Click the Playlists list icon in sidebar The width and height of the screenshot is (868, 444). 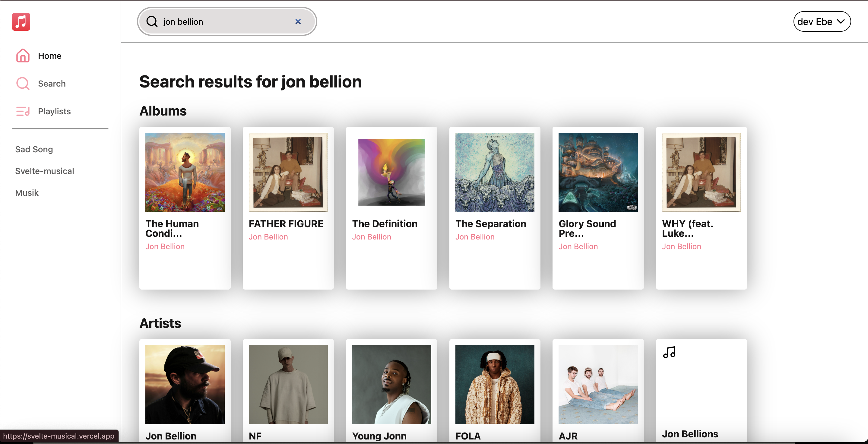click(x=23, y=111)
